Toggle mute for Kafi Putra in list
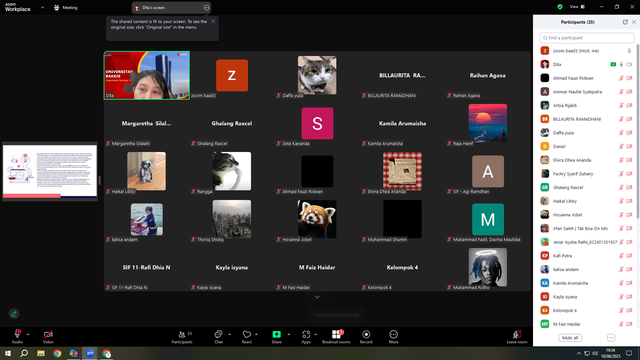The image size is (640, 360). [x=621, y=256]
